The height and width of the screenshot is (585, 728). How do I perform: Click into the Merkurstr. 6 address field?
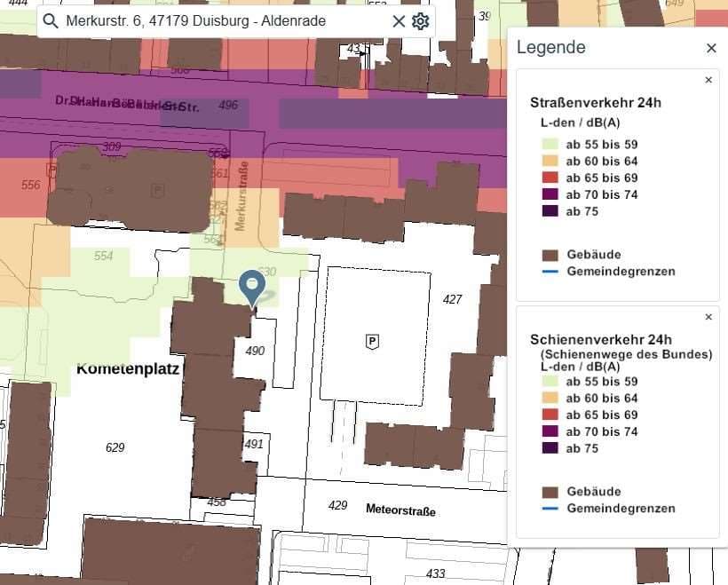[x=222, y=21]
